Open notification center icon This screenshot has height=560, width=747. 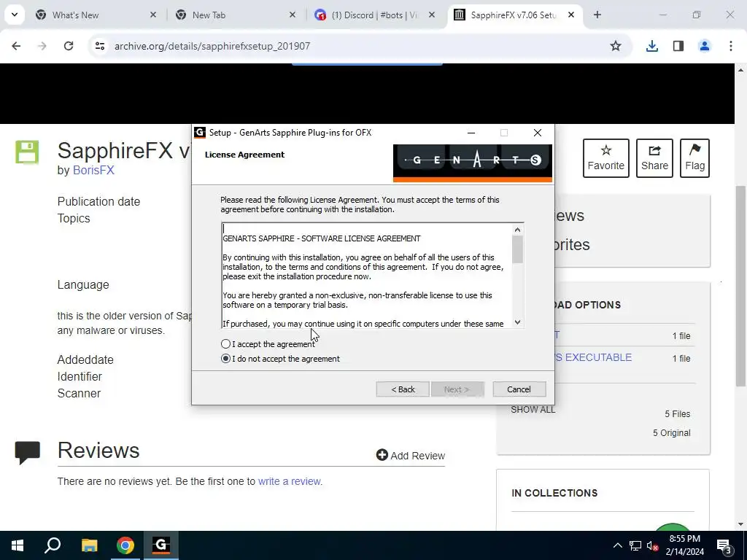tap(724, 545)
